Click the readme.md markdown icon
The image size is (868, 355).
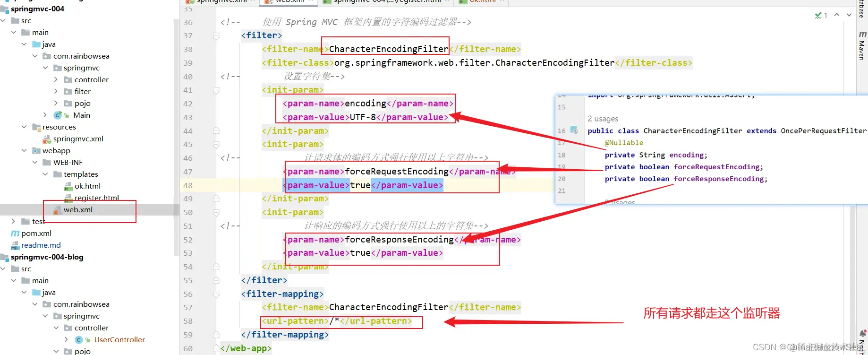(15, 245)
